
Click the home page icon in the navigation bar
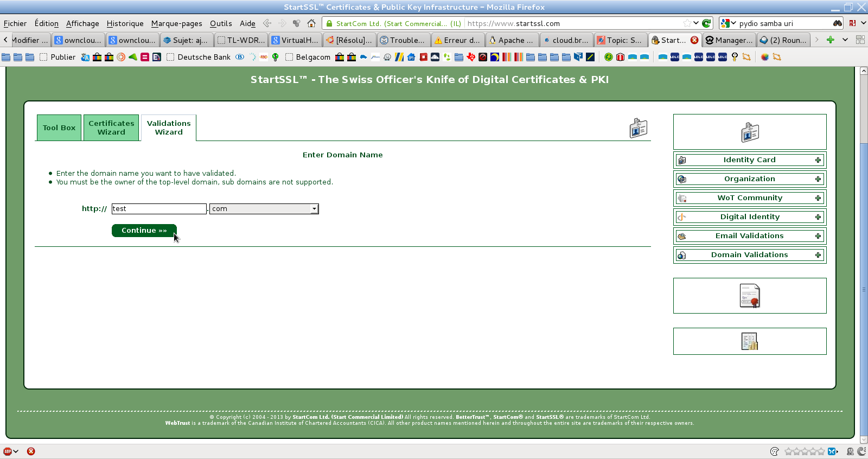[x=311, y=23]
